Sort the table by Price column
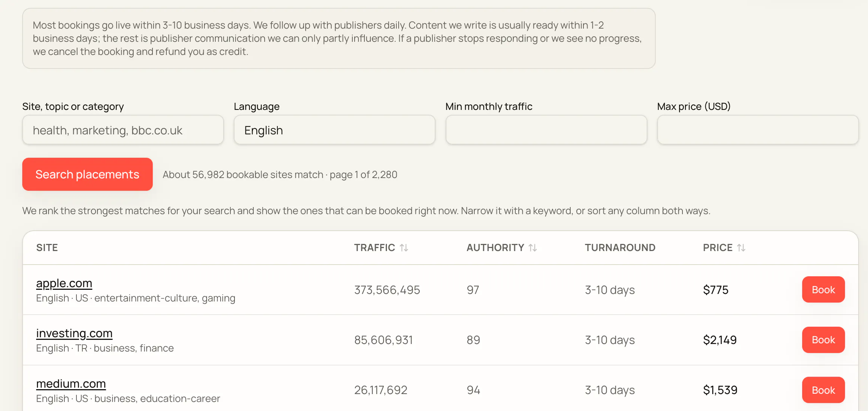868x411 pixels. (724, 248)
